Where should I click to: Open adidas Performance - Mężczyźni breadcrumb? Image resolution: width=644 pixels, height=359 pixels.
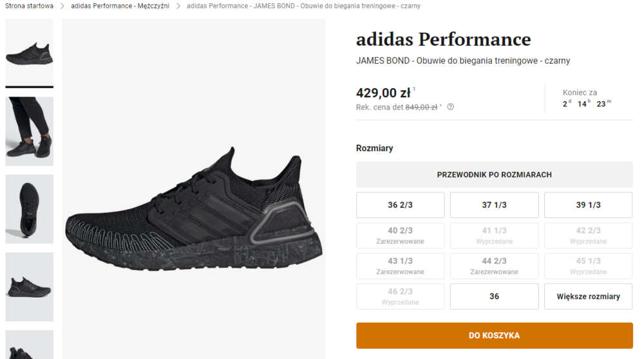point(120,6)
